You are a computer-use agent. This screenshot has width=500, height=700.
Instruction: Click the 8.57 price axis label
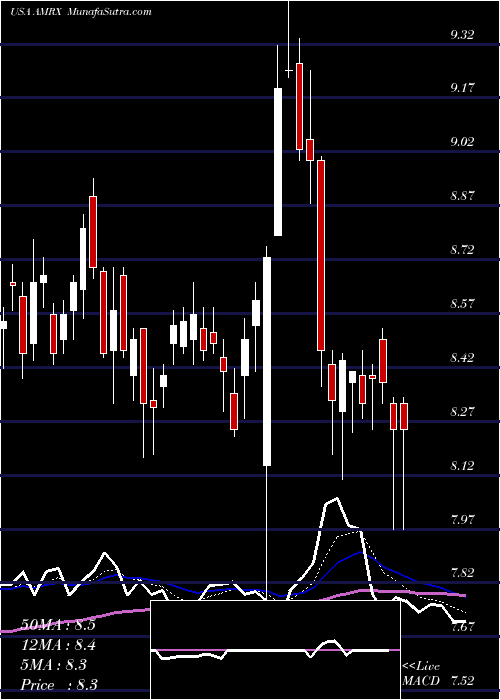click(462, 304)
